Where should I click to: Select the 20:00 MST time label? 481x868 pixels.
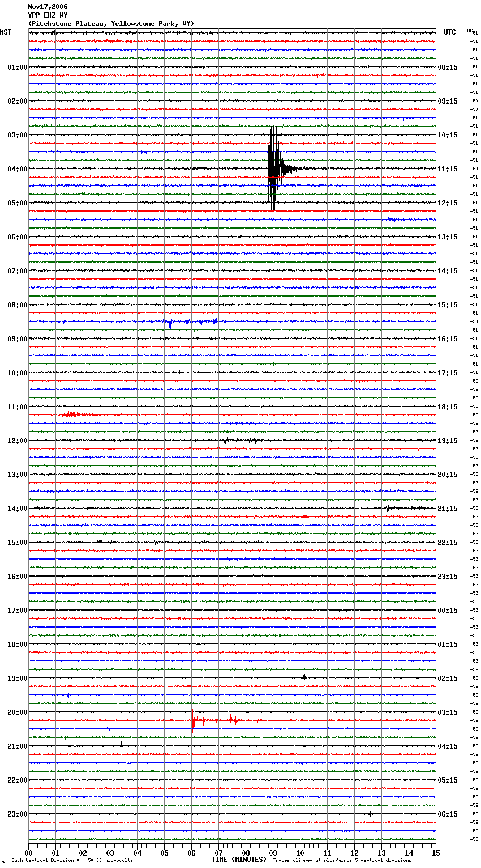tap(17, 712)
